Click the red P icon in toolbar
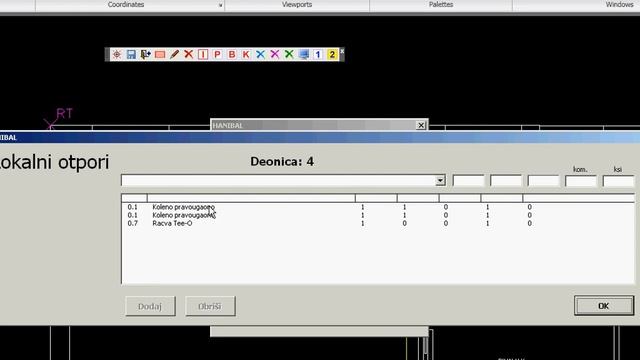Screen dimensions: 640x360 click(x=217, y=54)
